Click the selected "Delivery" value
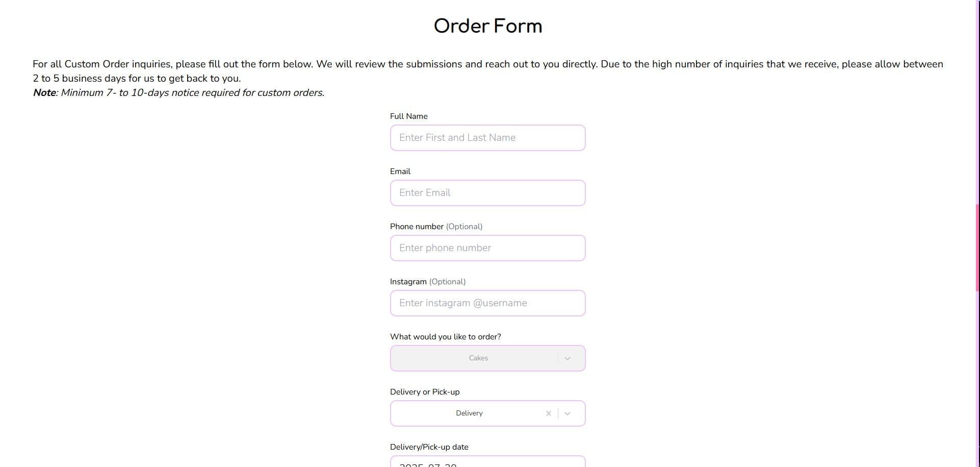This screenshot has height=467, width=980. click(469, 413)
